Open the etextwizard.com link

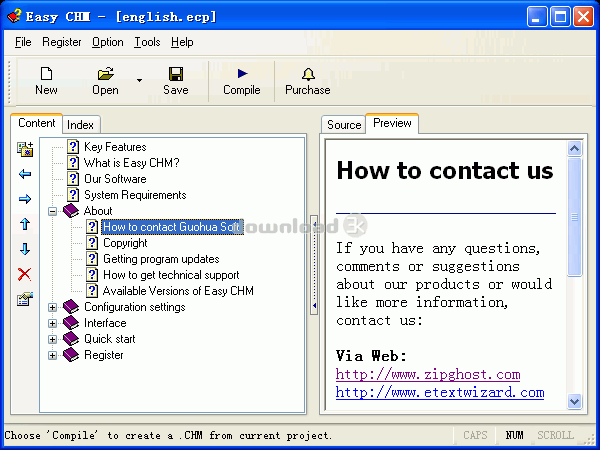pyautogui.click(x=440, y=392)
